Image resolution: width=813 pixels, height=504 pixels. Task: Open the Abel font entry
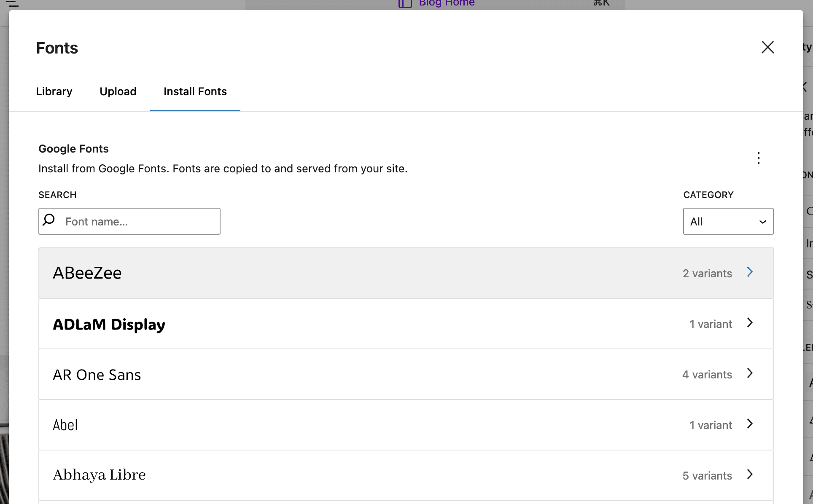tap(65, 425)
